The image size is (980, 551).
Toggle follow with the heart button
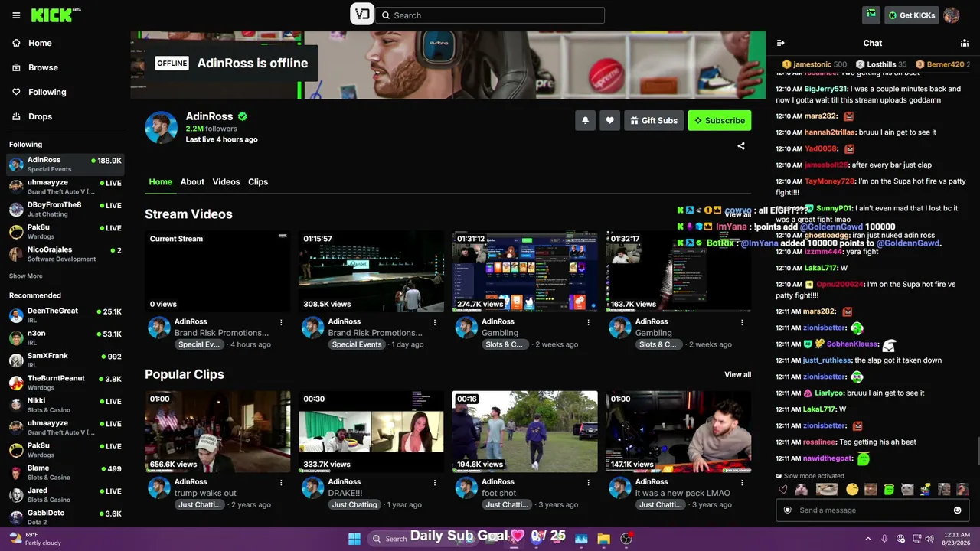[x=610, y=120]
